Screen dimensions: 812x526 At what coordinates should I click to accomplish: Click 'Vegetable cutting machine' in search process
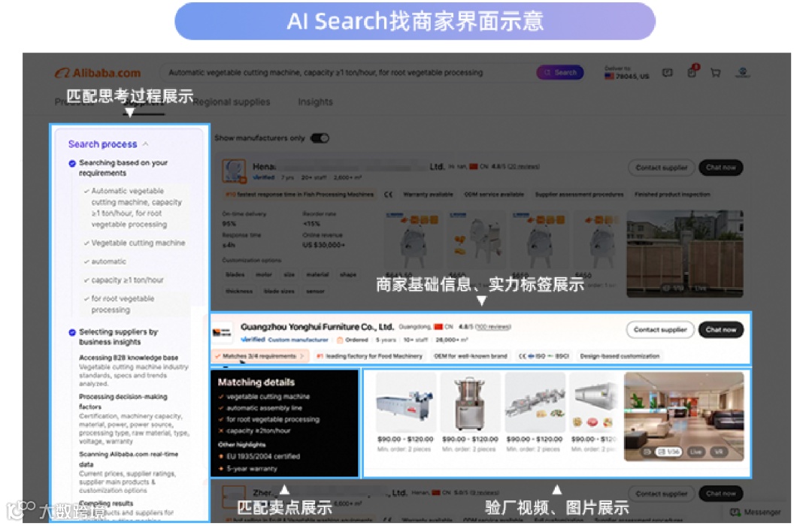click(138, 243)
